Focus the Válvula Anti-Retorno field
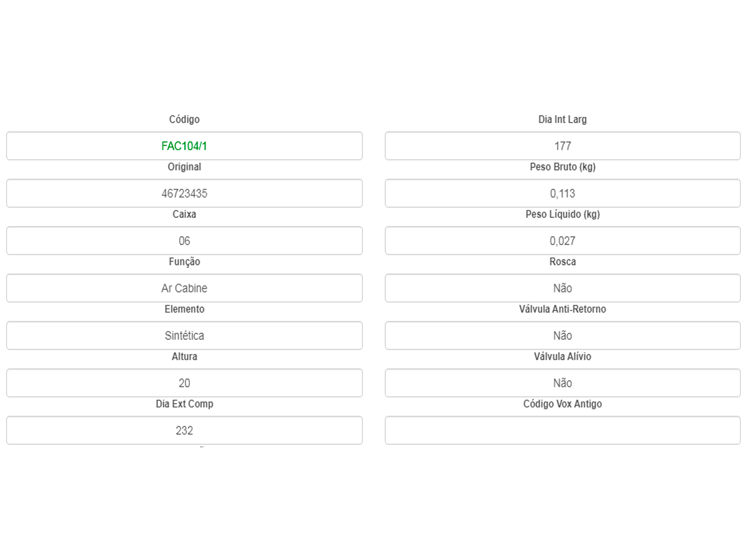This screenshot has height=560, width=747. [x=562, y=335]
